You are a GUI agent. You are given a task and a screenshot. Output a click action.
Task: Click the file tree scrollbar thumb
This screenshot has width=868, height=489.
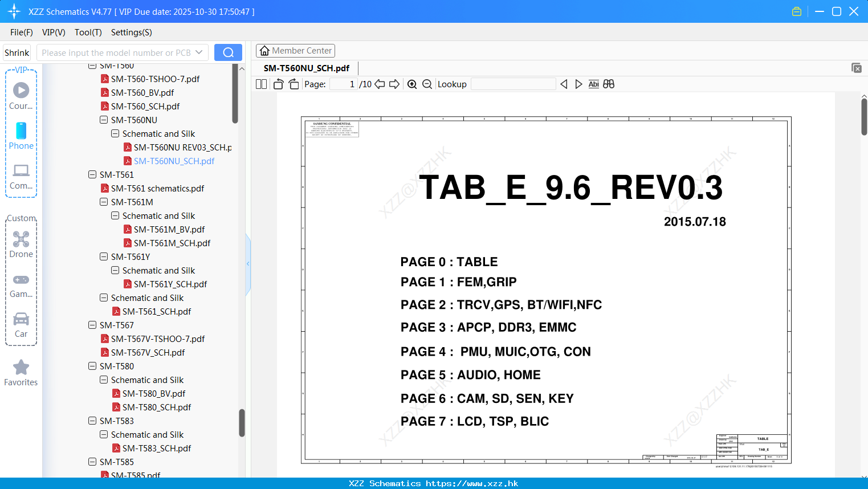(242, 423)
